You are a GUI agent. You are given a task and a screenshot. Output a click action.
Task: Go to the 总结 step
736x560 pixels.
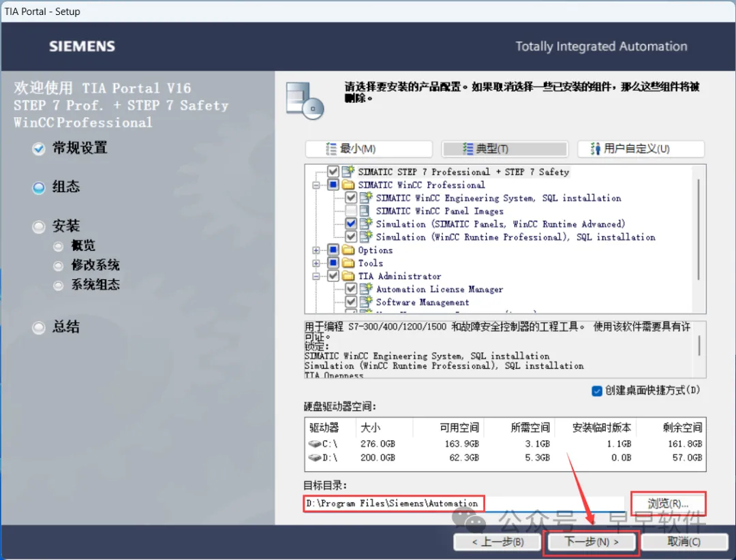(57, 327)
